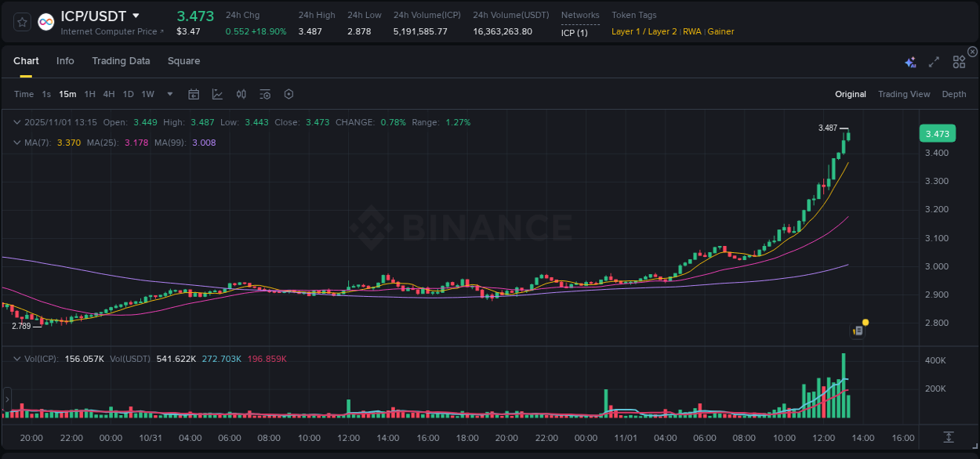Image resolution: width=980 pixels, height=459 pixels.
Task: Toggle the ICP/USDT favorite star
Action: point(22,22)
